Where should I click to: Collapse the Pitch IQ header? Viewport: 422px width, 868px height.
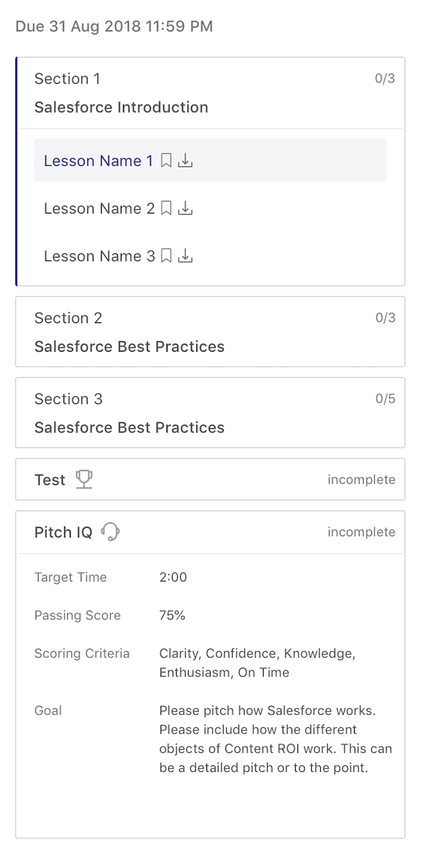point(63,532)
